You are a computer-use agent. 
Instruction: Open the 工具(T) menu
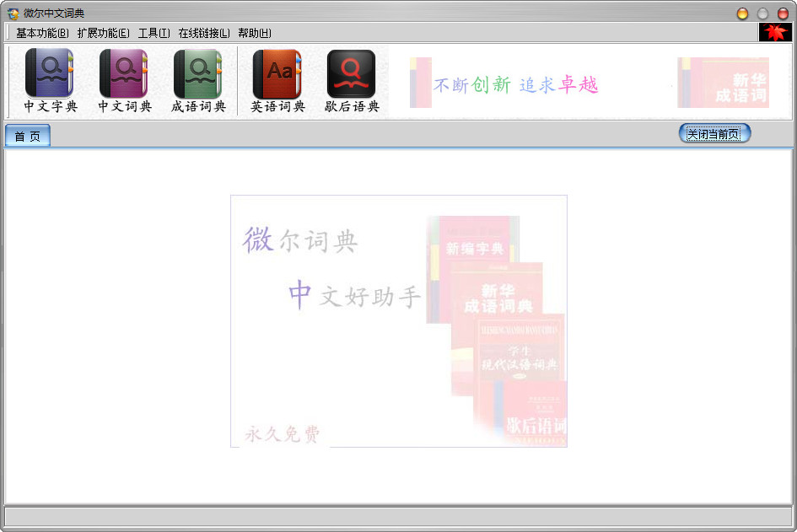tap(154, 33)
